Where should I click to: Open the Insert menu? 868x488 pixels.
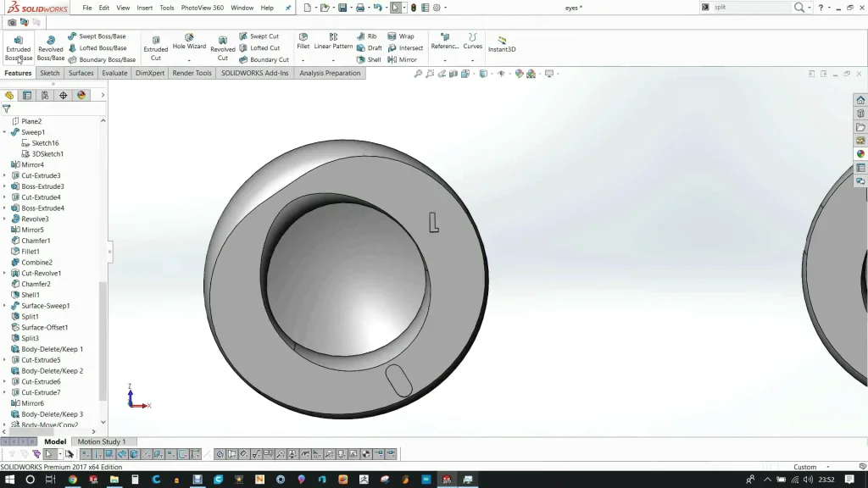click(145, 8)
